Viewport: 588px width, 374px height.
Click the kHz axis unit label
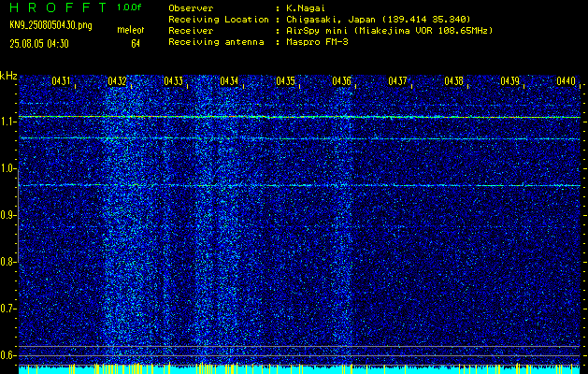(8, 76)
